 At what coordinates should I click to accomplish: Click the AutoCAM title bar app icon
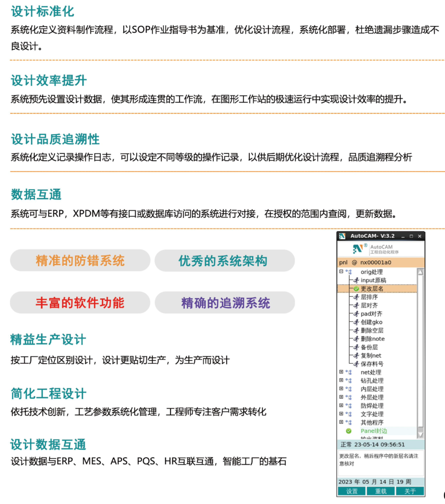pos(342,236)
